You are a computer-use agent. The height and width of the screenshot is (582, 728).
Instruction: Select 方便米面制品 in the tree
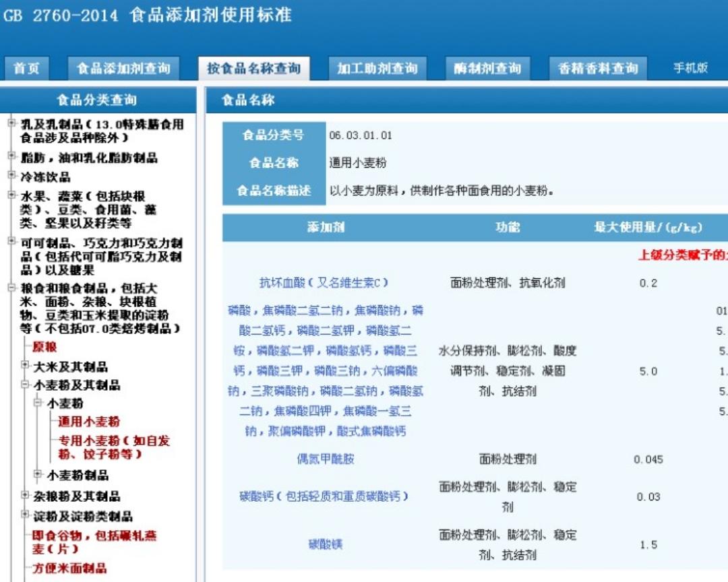click(69, 568)
